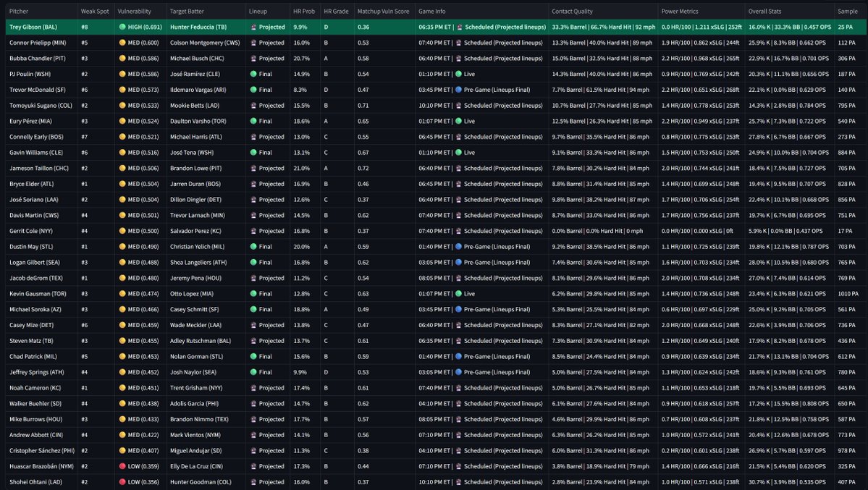The width and height of the screenshot is (868, 490).
Task: Select pitcher Jacob deGrom (TEX)
Action: click(x=36, y=278)
